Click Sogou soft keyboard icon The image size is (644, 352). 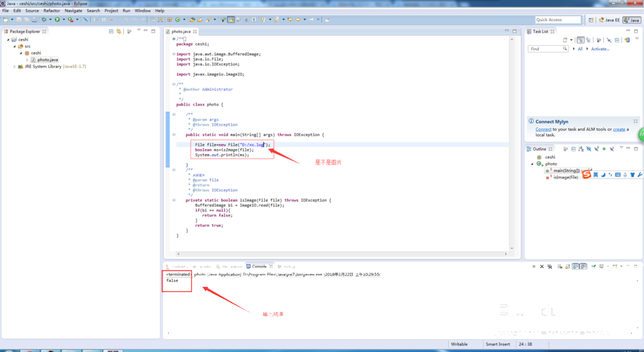coord(618,175)
